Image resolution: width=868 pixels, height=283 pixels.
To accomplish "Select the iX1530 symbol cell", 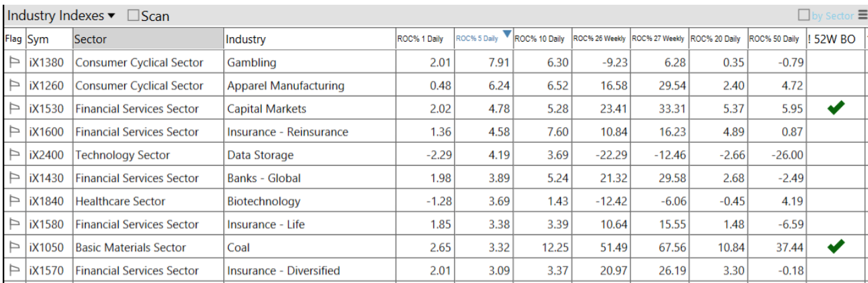I will [x=47, y=108].
